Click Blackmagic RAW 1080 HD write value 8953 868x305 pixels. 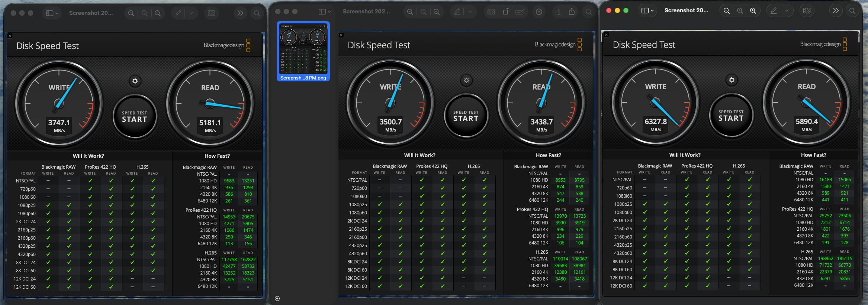tap(560, 180)
